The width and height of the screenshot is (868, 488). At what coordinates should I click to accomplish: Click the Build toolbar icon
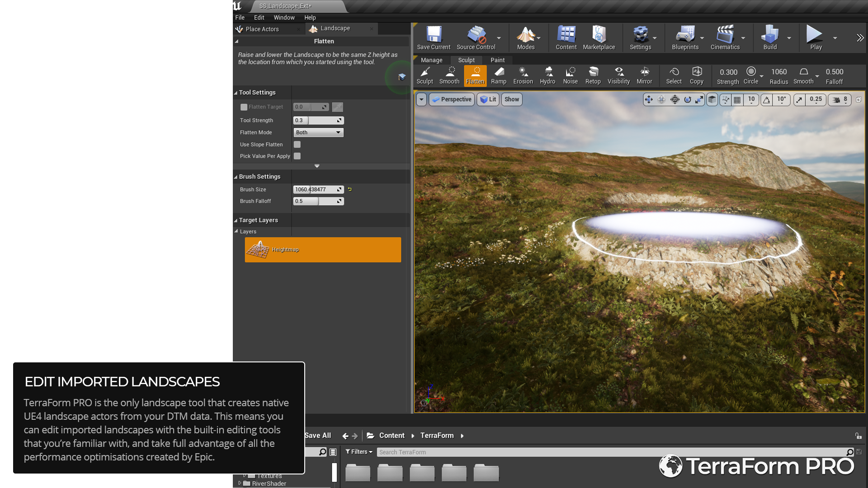pos(770,38)
